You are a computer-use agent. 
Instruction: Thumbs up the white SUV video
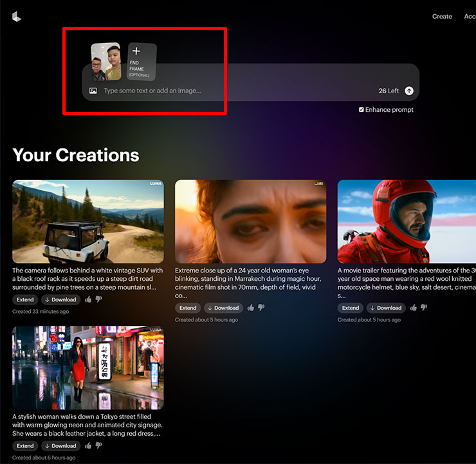coord(88,299)
